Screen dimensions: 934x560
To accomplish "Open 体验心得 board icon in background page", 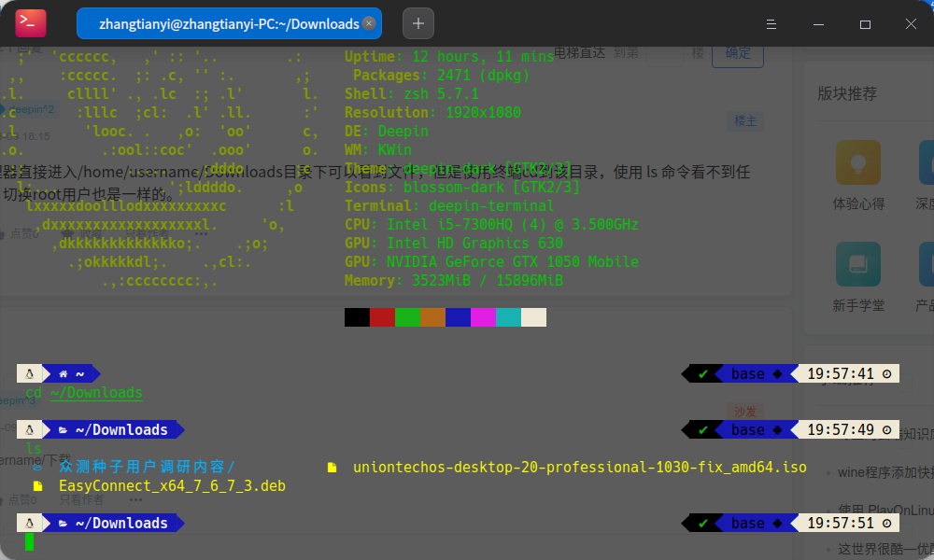I will point(857,162).
